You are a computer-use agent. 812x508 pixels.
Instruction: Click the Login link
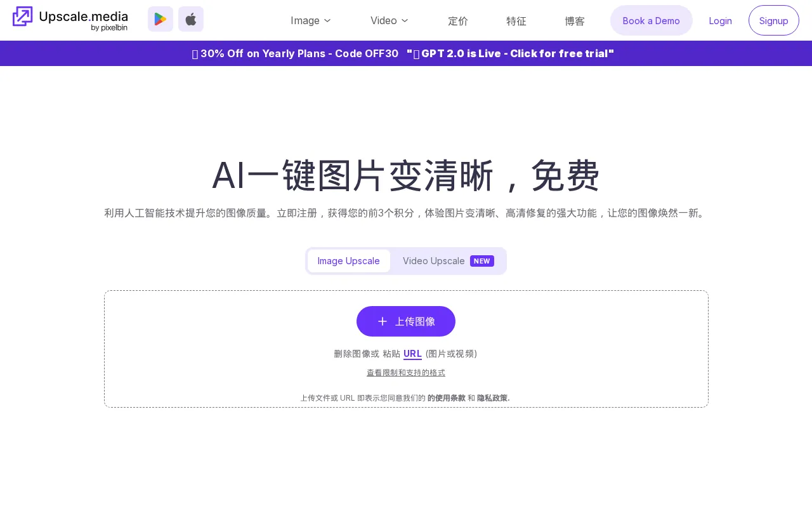[x=721, y=20]
